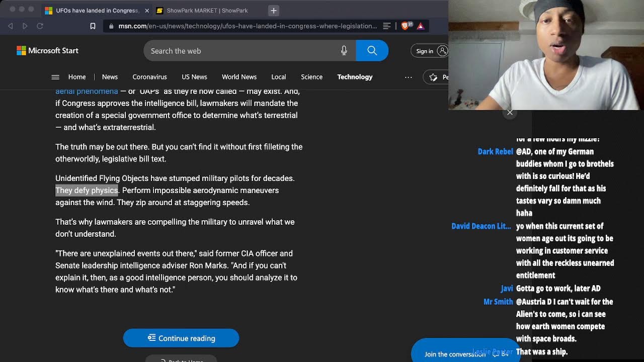Screen dimensions: 644x362
Task: Open the Brave Shields lion icon
Action: point(406,26)
